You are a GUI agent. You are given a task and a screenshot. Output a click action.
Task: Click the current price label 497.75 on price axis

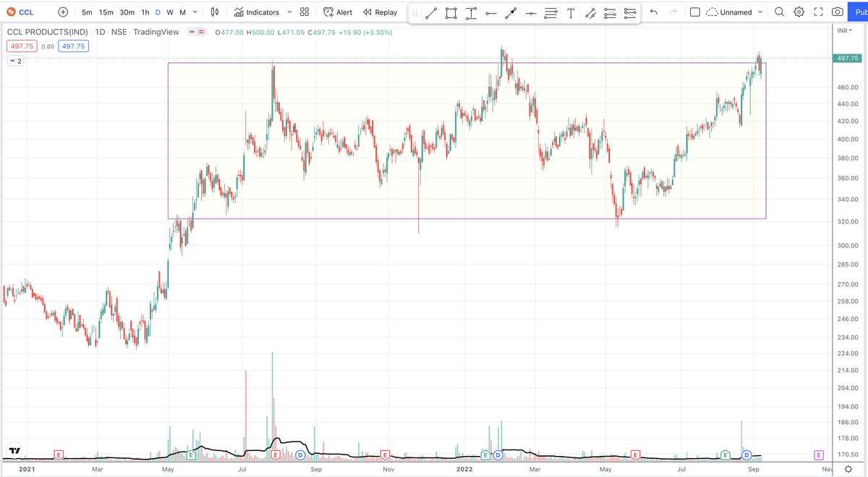pos(847,58)
